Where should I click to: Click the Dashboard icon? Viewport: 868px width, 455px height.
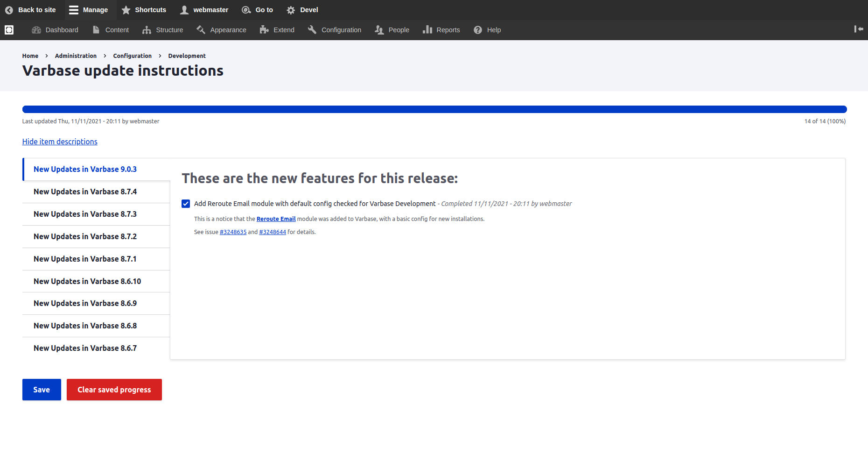pos(36,29)
